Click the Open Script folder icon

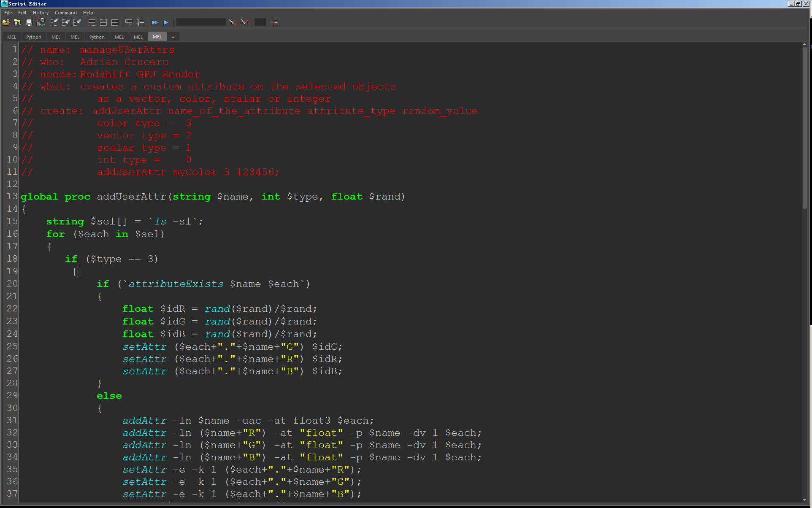(x=6, y=22)
